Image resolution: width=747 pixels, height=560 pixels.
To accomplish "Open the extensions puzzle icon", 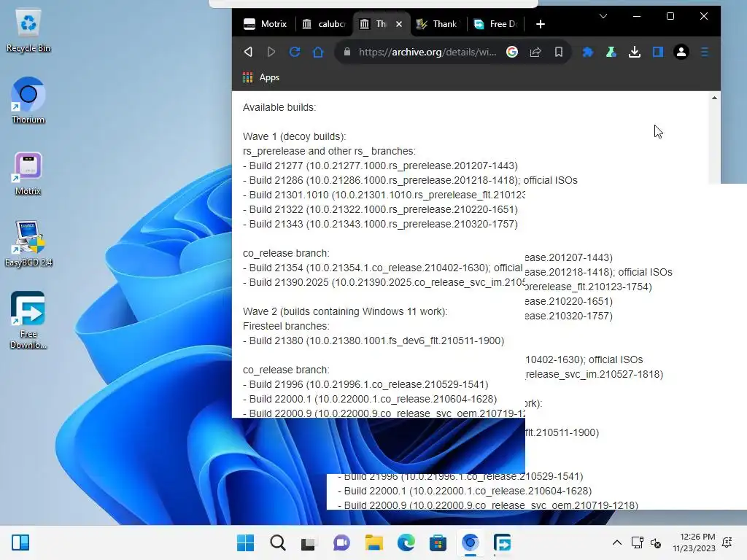I will 588,52.
